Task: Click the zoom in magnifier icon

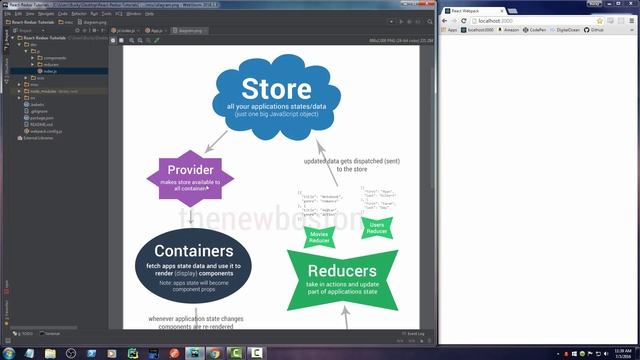Action: [132, 40]
